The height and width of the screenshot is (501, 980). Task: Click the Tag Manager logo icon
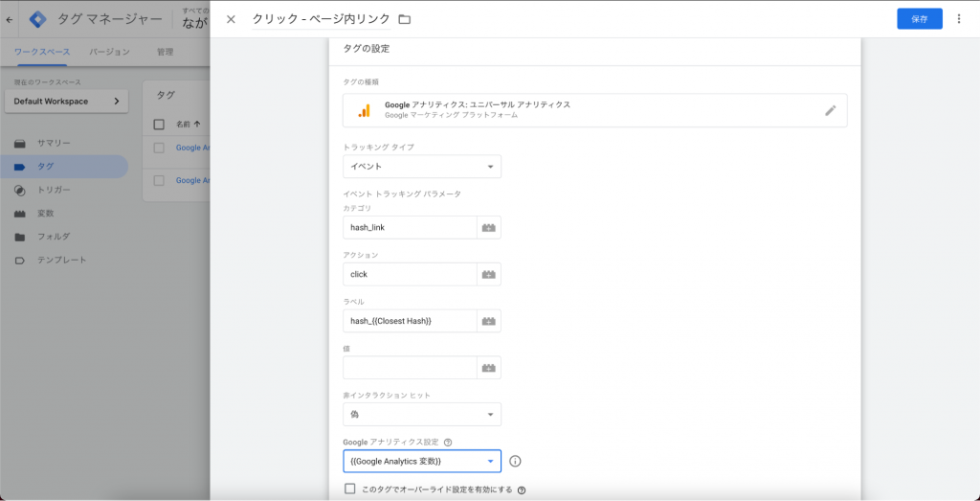(x=38, y=19)
